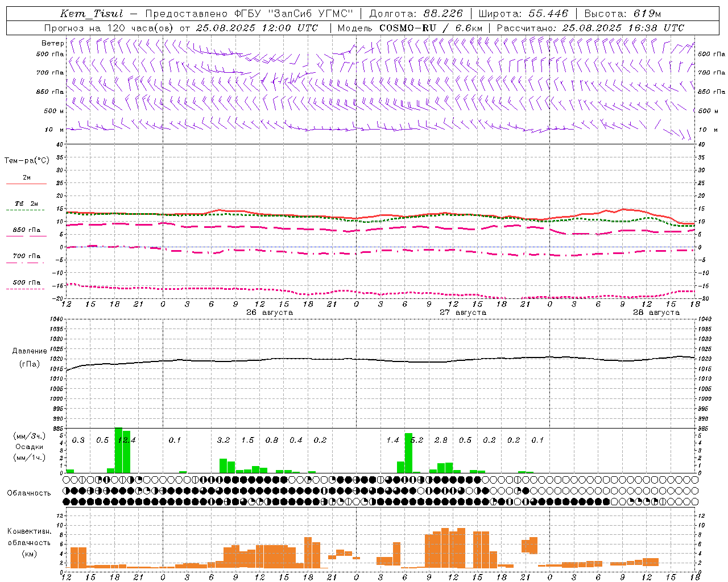The image size is (728, 582).
Task: Click the Тем-ра(°C) panel label
Action: click(x=27, y=161)
